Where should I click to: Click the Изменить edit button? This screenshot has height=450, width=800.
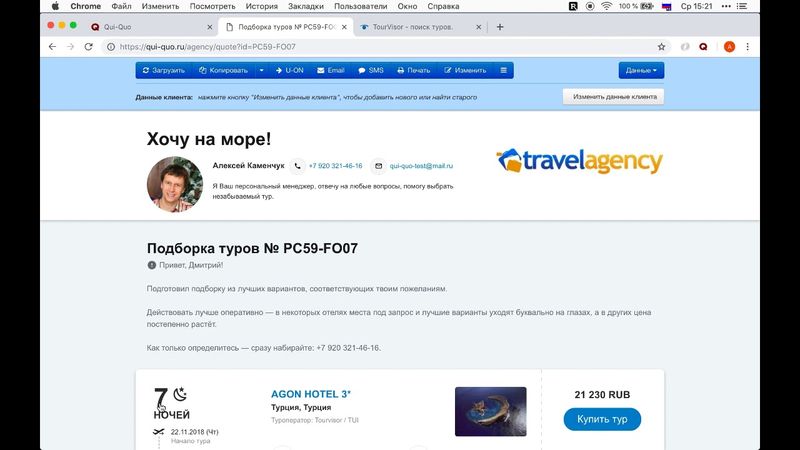point(465,70)
